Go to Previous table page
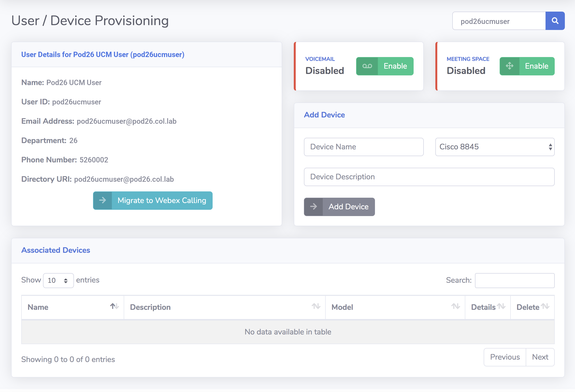Viewport: 575px width, 392px height. pyautogui.click(x=505, y=357)
